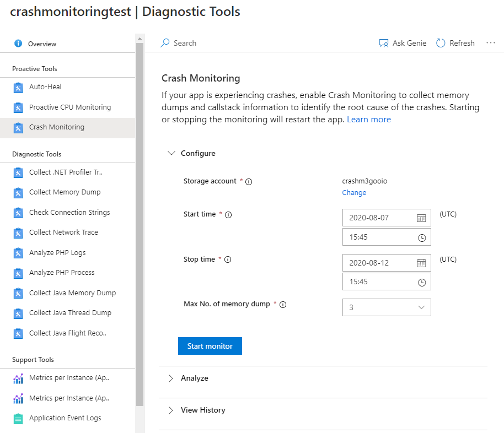Viewport: 504px width, 433px height.
Task: Click the Change storage account link
Action: tap(354, 193)
